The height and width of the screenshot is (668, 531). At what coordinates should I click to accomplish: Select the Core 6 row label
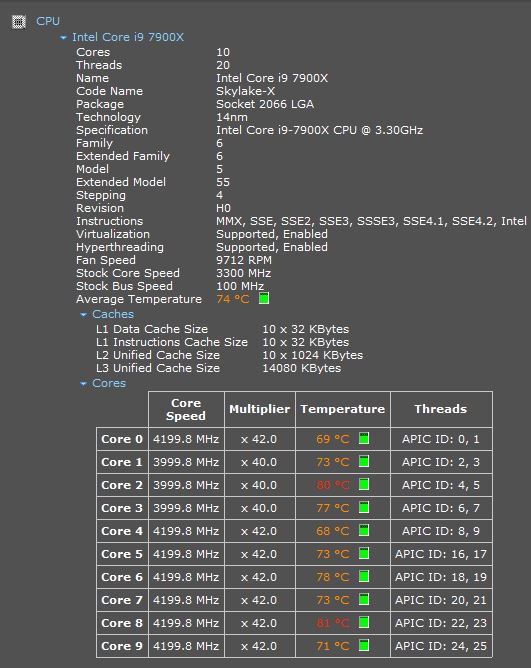122,577
